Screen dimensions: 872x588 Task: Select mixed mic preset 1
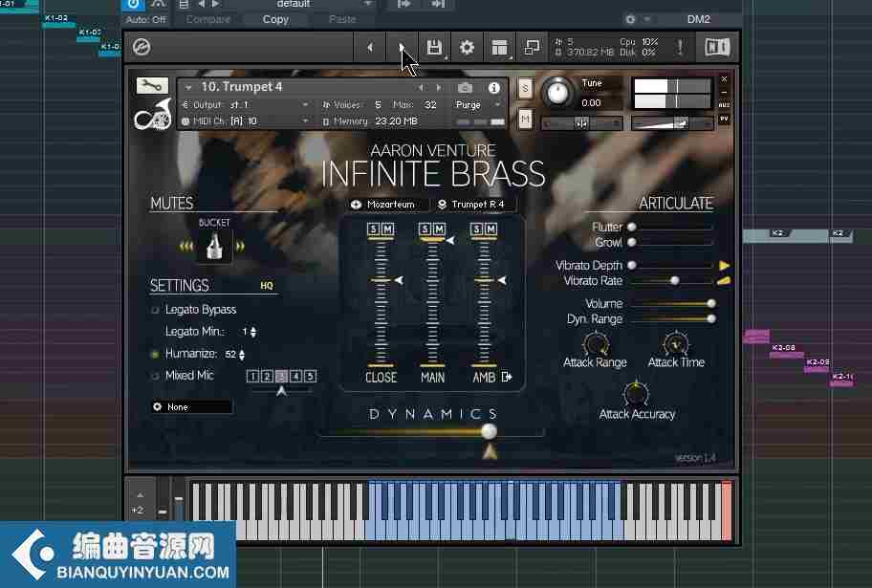point(252,377)
